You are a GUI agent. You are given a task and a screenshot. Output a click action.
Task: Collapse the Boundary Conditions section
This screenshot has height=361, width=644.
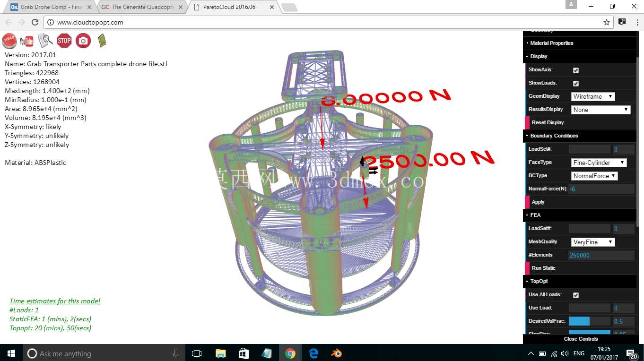click(580, 136)
